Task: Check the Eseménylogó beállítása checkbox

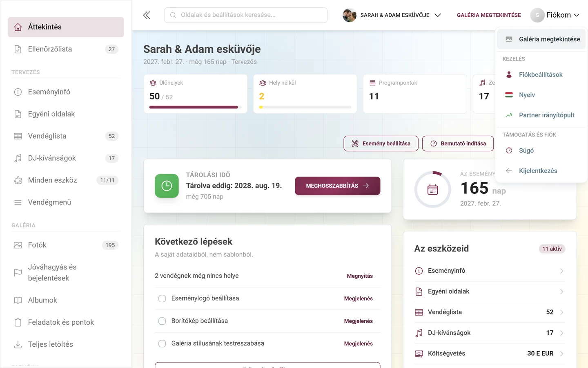Action: [162, 298]
